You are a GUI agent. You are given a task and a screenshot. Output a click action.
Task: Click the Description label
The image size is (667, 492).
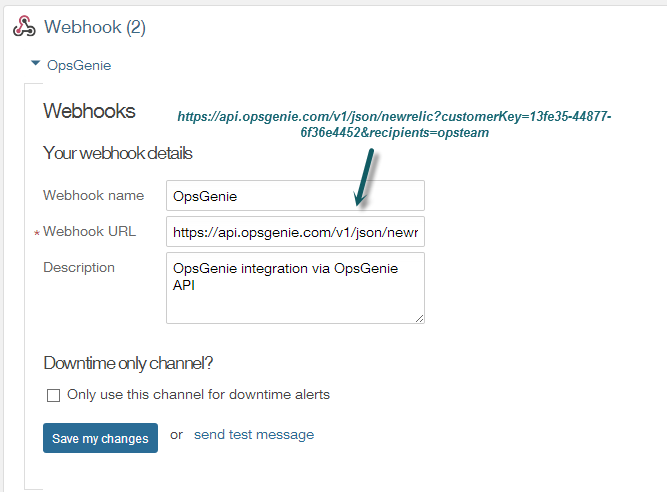(x=79, y=267)
